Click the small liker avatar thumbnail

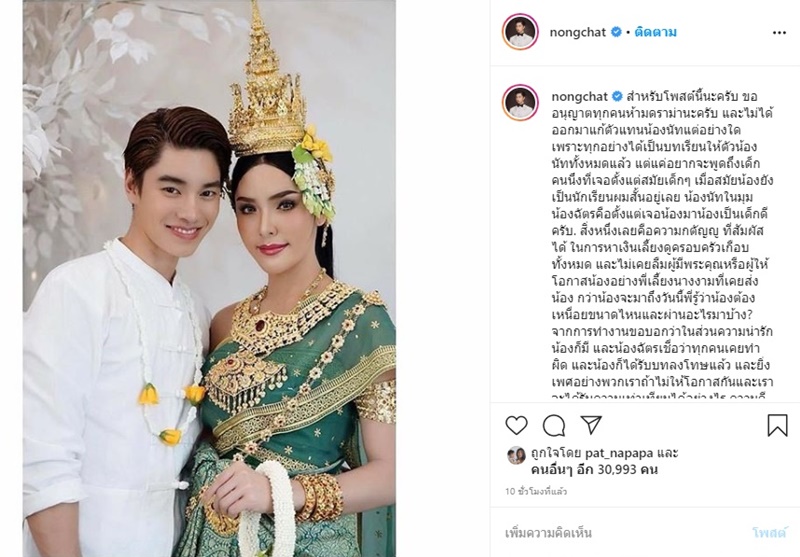click(516, 455)
